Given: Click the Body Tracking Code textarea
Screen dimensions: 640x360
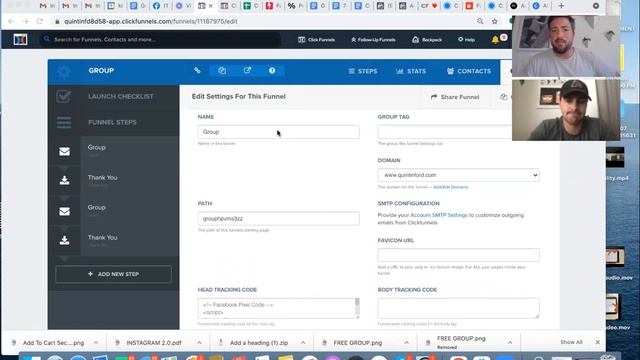Looking at the screenshot, I should [458, 308].
